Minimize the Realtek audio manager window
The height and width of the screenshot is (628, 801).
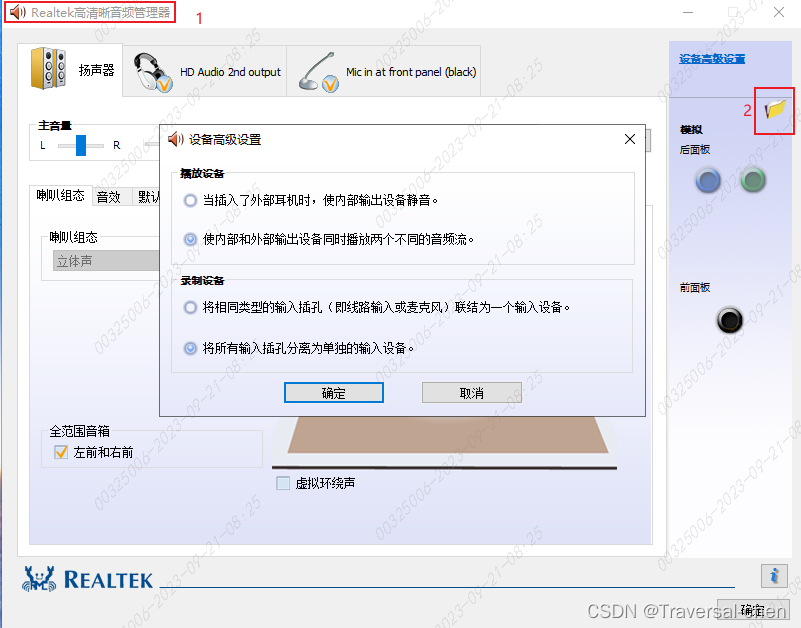(x=688, y=12)
